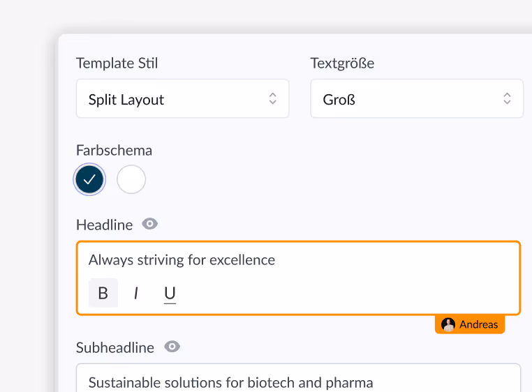Click the up-down chevron beside Groß
Screen dimensions: 532x392
507,98
